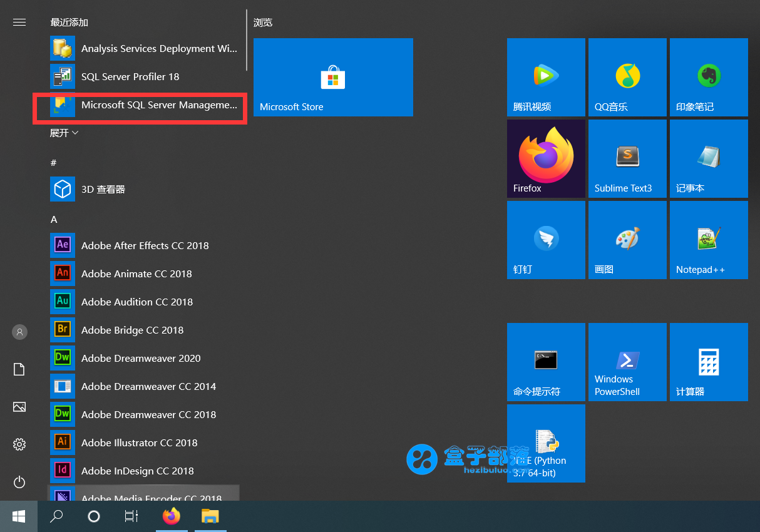This screenshot has height=532, width=760.
Task: Expand the 展开 chevron under recently added
Action: (x=63, y=132)
